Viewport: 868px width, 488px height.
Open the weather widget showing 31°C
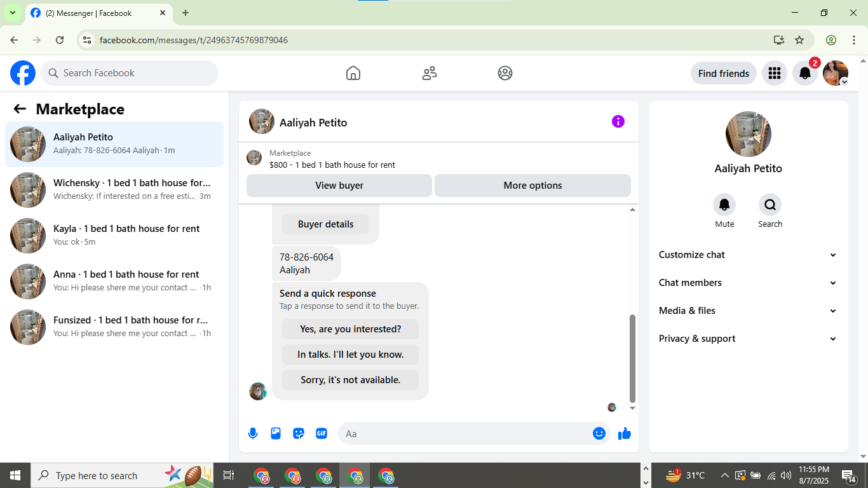tap(685, 475)
